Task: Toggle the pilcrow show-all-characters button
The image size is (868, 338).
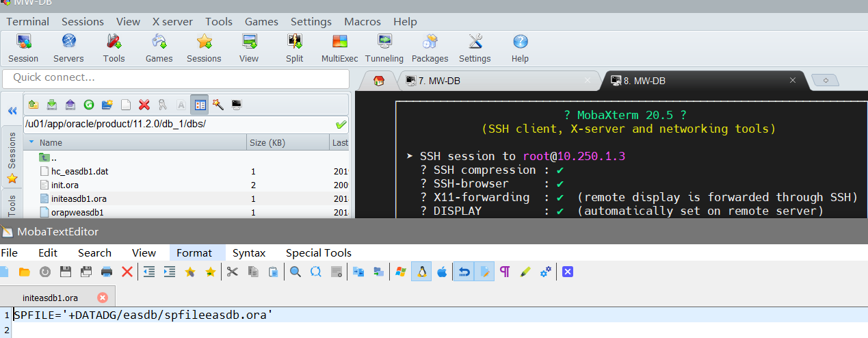Action: 505,272
